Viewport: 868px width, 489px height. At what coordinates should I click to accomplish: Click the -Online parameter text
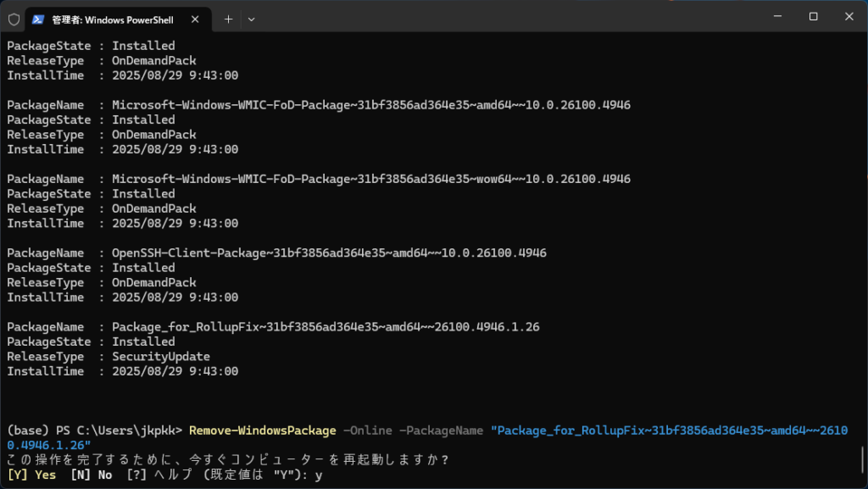[368, 431]
